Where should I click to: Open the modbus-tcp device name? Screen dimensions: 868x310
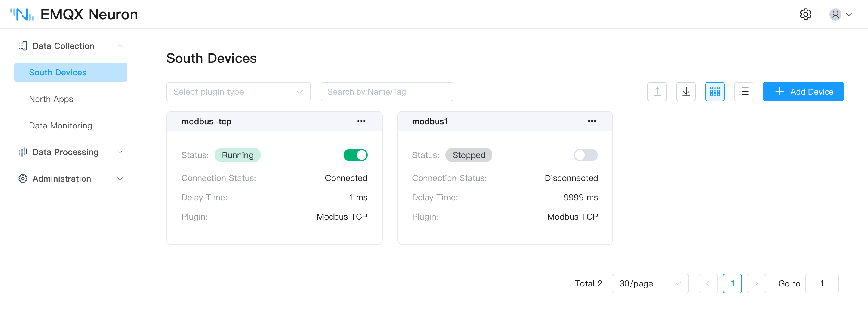click(206, 122)
